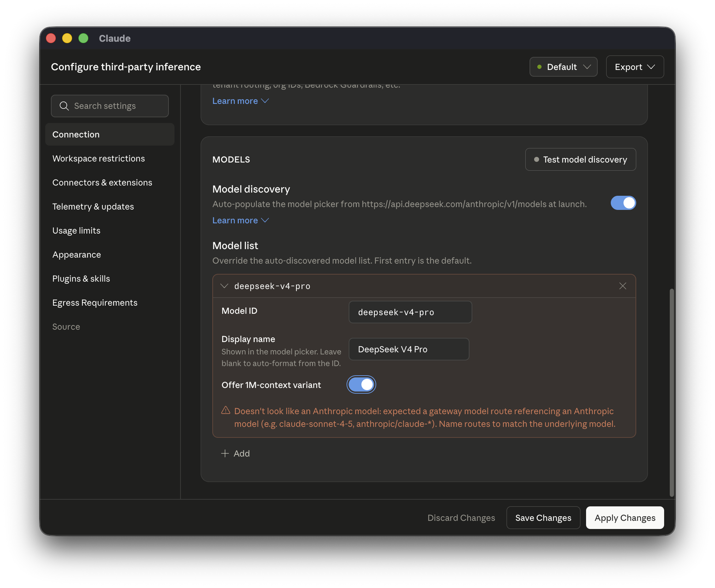Click the "Override the auto-discovered model list" description
715x588 pixels.
(x=342, y=260)
